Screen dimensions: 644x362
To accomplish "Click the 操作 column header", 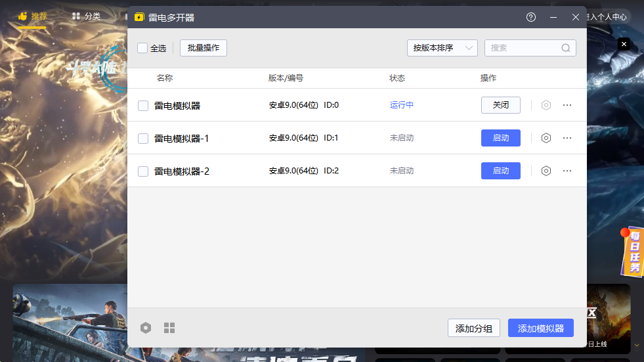I will point(488,78).
